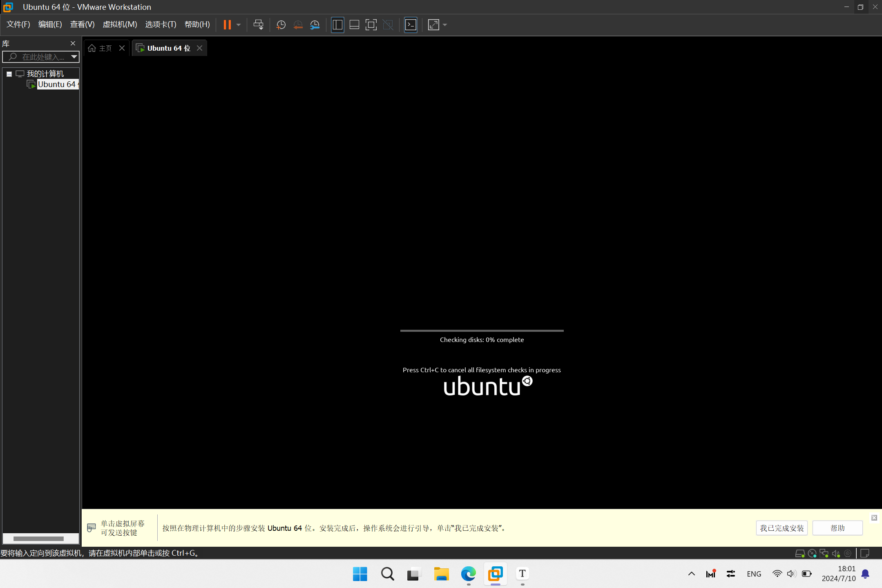Open Windows taskbar search
Image resolution: width=882 pixels, height=588 pixels.
tap(387, 574)
